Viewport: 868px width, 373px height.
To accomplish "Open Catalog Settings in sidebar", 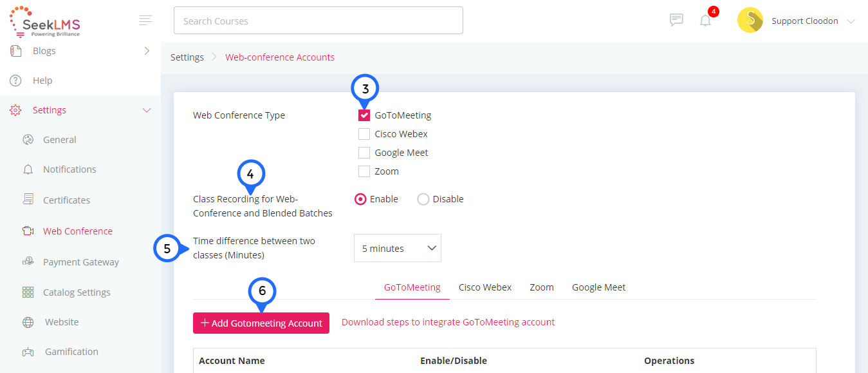I will 77,292.
